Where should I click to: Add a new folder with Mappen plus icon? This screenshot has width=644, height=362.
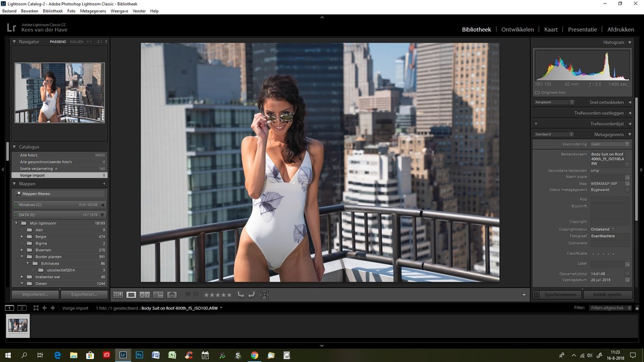tap(104, 184)
